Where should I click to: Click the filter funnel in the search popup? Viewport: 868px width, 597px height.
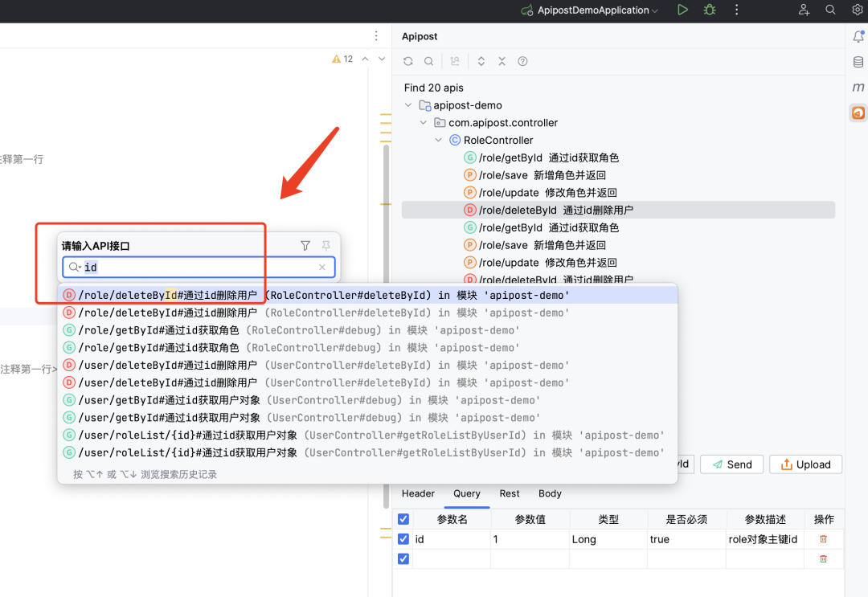pos(305,246)
